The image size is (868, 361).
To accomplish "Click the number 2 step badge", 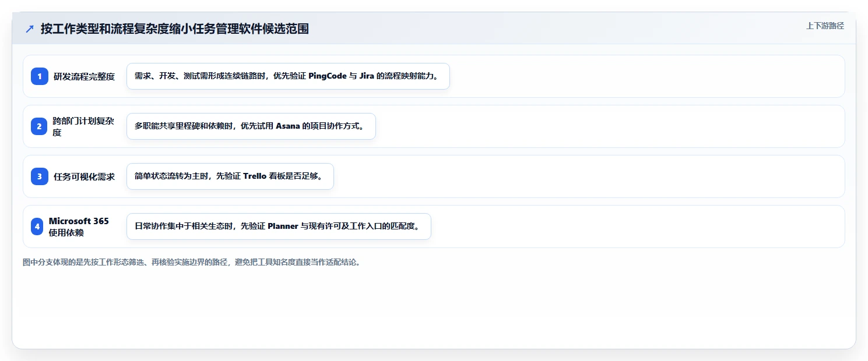I will tap(40, 126).
